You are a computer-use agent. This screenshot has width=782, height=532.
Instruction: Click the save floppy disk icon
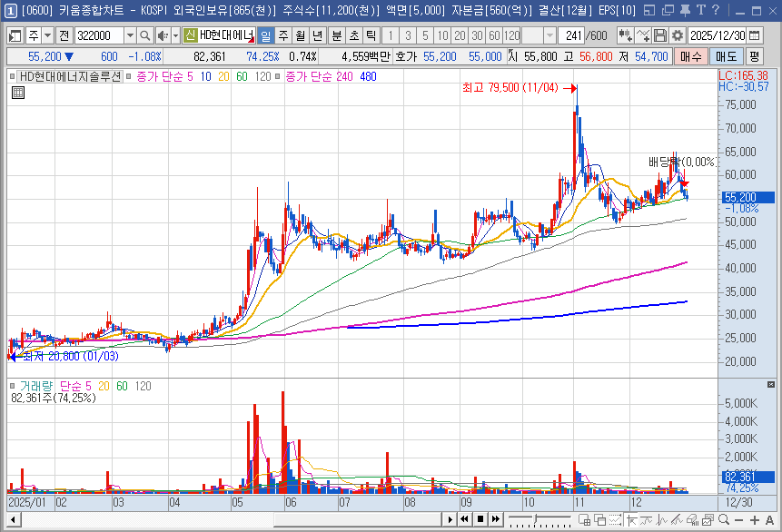tap(659, 35)
